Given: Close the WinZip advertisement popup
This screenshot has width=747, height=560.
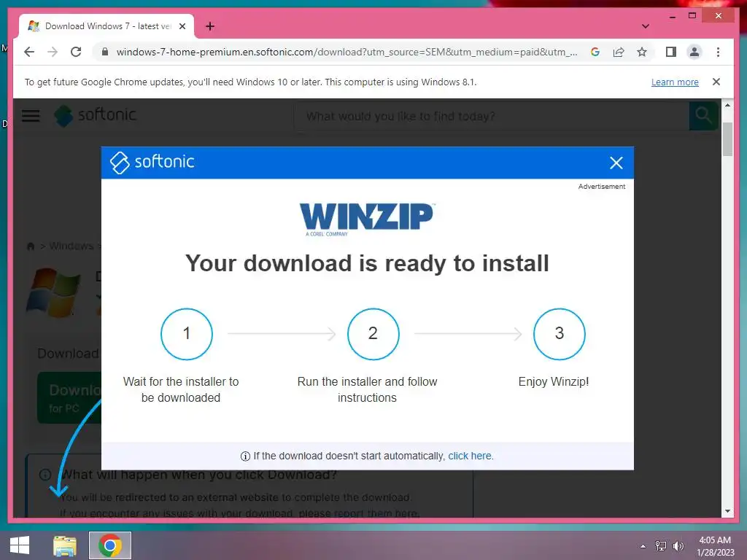Looking at the screenshot, I should (616, 163).
